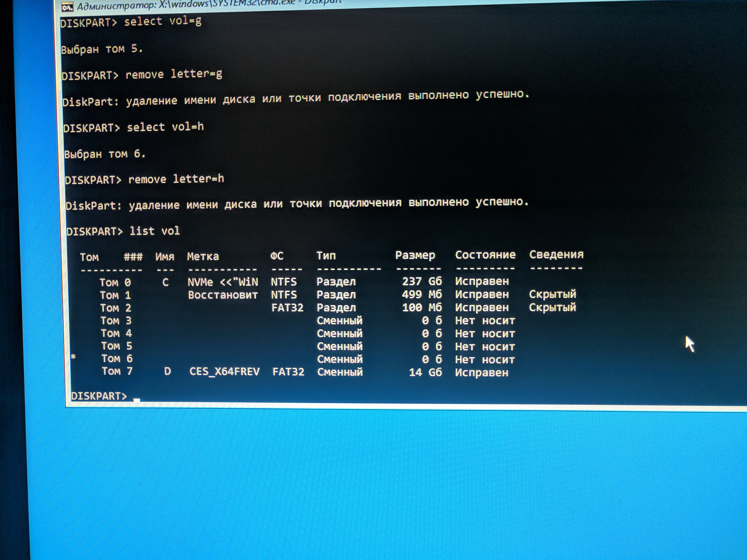Click the 'select vol=g' command line

(163, 22)
